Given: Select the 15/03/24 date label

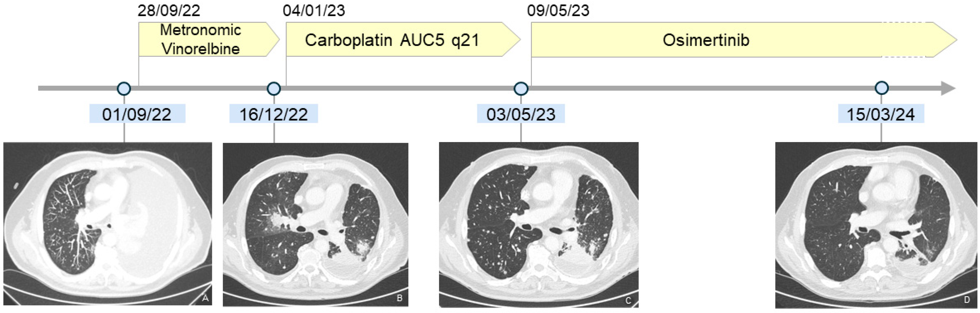Looking at the screenshot, I should tap(881, 114).
